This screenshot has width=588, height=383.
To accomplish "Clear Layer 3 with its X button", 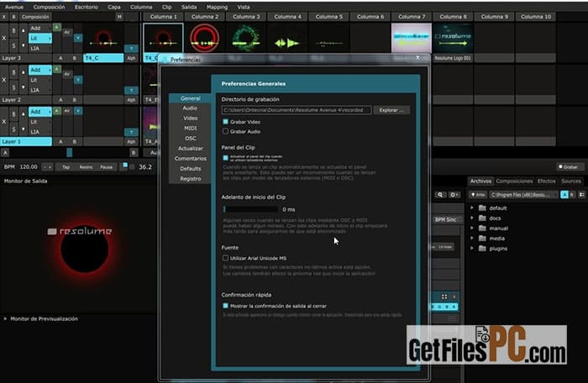I will point(4,38).
